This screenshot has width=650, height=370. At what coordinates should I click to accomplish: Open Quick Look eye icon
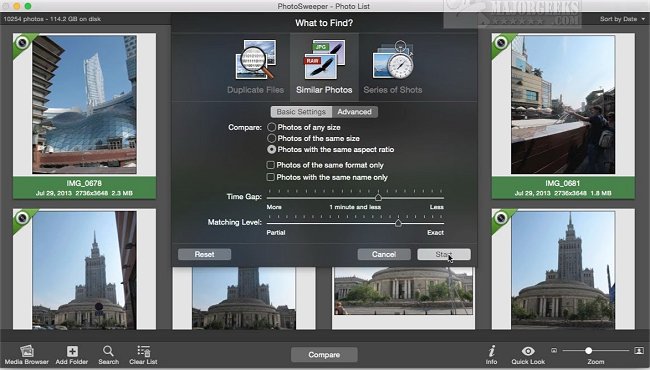pyautogui.click(x=528, y=351)
